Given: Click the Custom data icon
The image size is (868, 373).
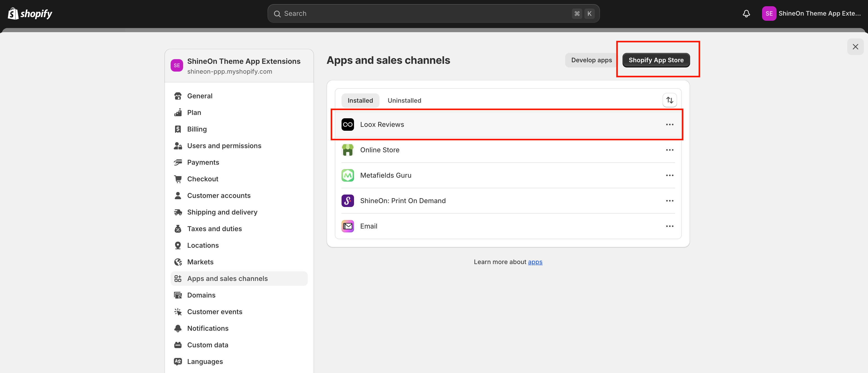Looking at the screenshot, I should click(178, 345).
